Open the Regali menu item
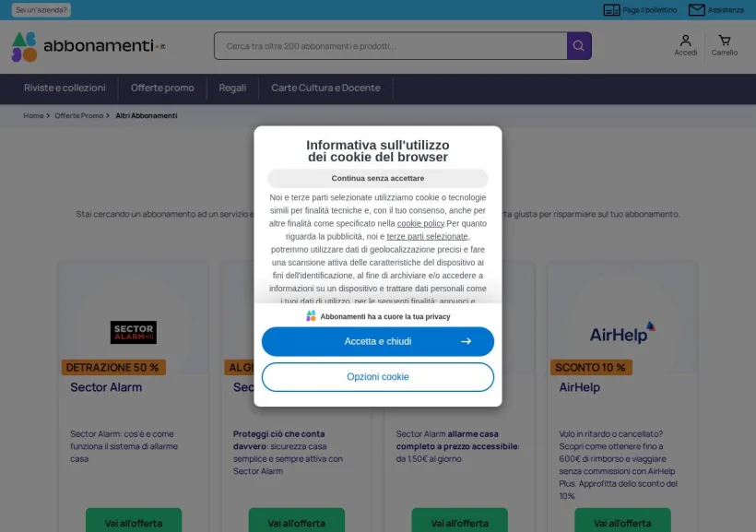The image size is (756, 532). [x=232, y=88]
